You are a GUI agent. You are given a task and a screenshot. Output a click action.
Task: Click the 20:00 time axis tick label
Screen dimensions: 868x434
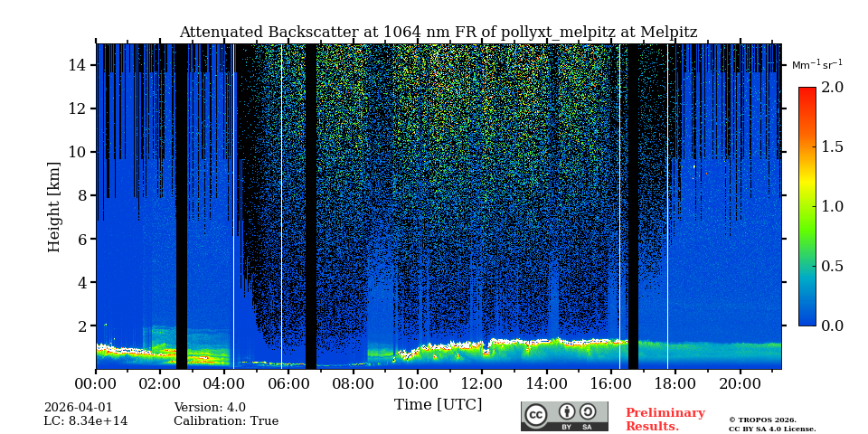tap(740, 382)
